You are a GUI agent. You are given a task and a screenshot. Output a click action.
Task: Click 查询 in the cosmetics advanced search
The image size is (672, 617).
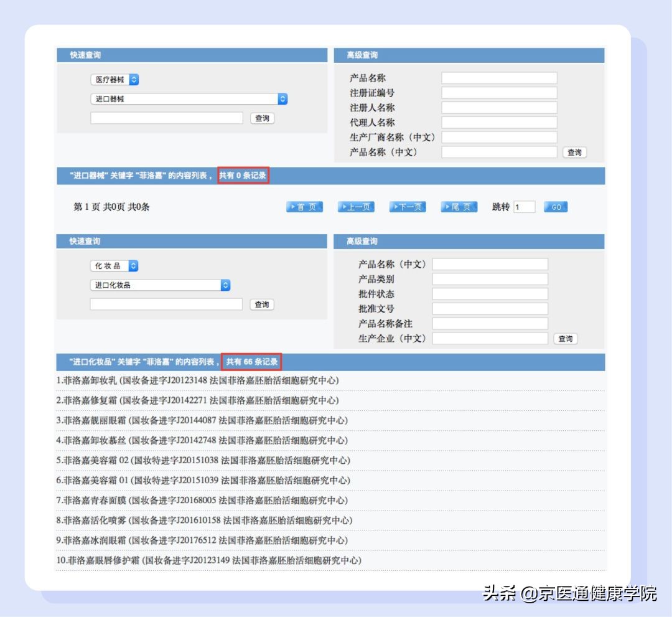pyautogui.click(x=564, y=338)
